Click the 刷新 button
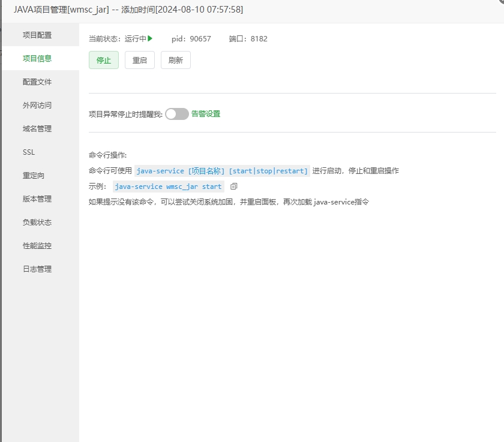The height and width of the screenshot is (442, 504). click(176, 60)
